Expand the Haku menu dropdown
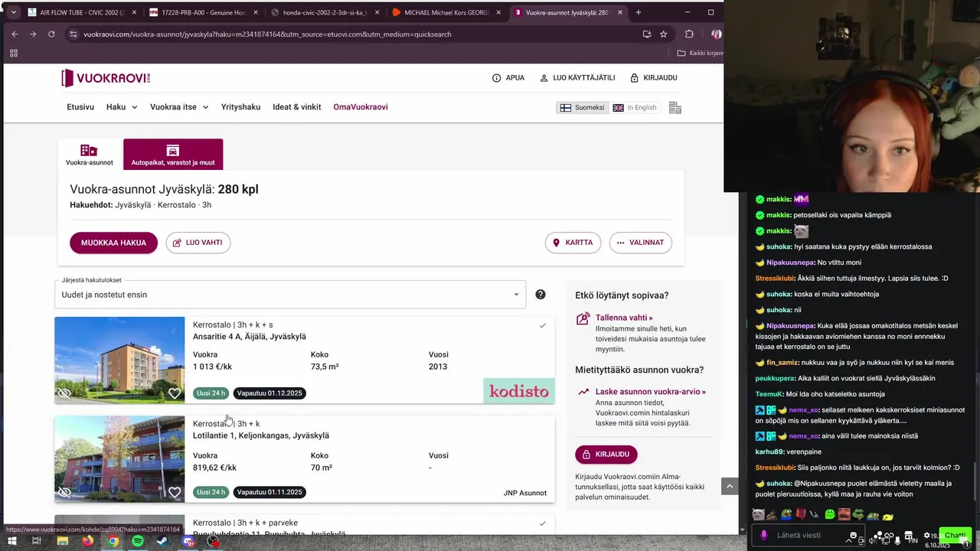This screenshot has width=980, height=551. point(122,107)
